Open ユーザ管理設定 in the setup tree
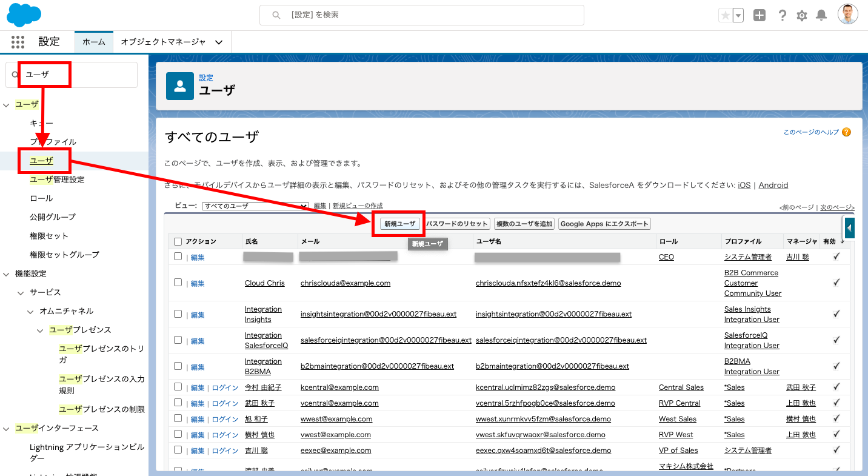The image size is (868, 476). tap(57, 179)
